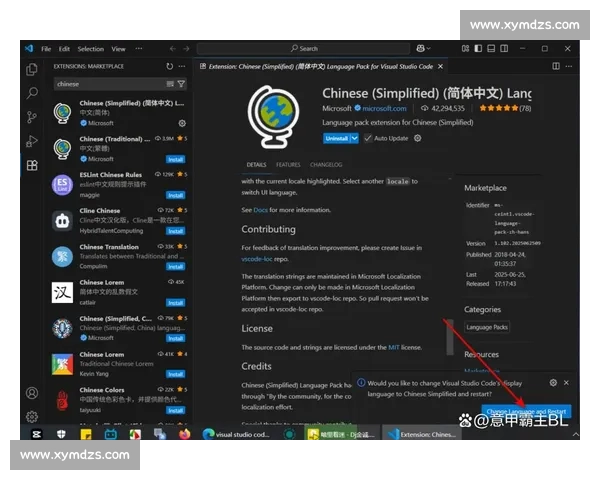600x480 pixels.
Task: Go back with the title bar arrow
Action: (x=173, y=49)
